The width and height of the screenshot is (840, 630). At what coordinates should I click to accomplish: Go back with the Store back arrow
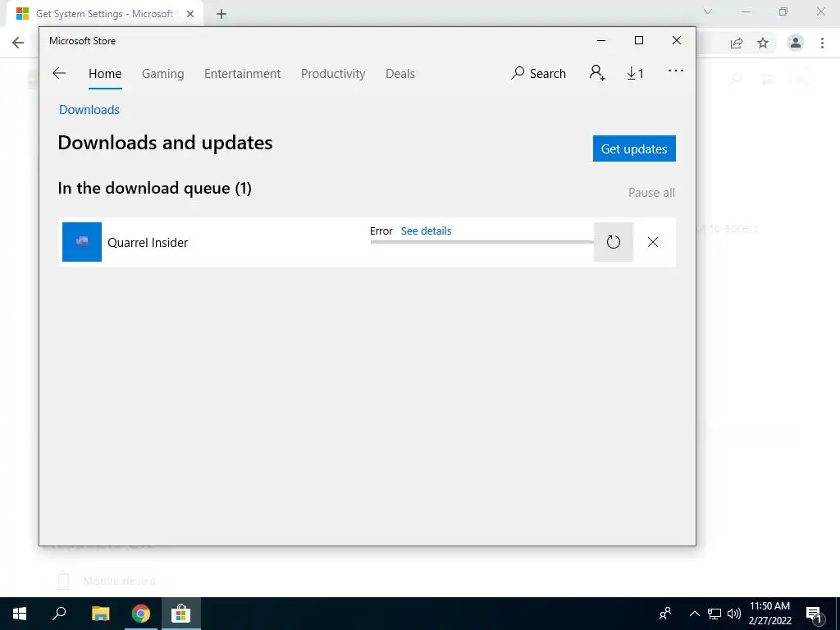tap(59, 73)
